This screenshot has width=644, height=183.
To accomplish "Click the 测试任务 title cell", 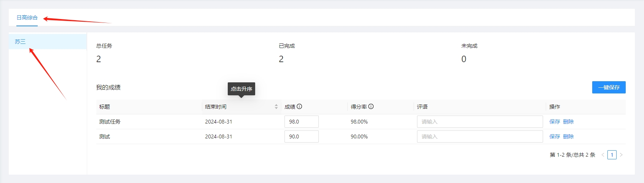I will (110, 122).
